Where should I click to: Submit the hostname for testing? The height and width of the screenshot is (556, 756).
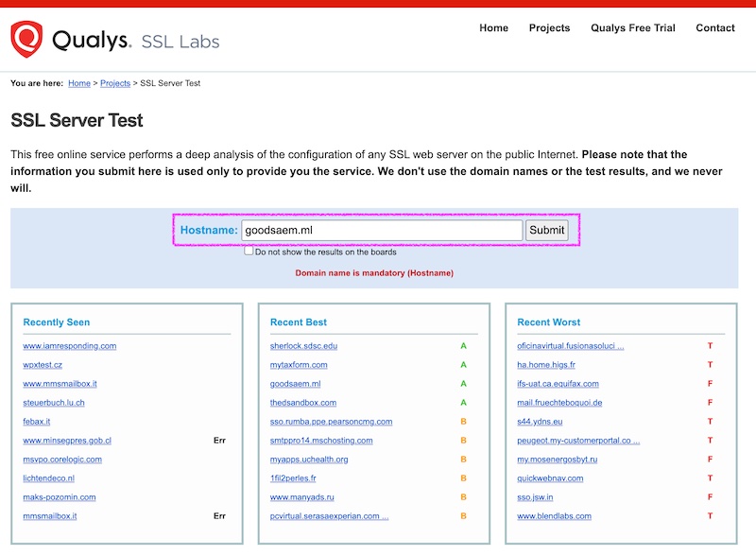point(547,230)
